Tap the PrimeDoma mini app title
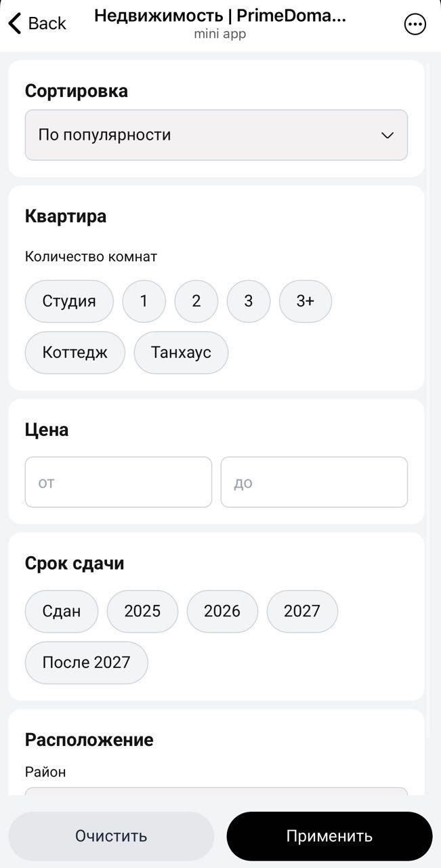Viewport: 441px width, 868px height. [x=220, y=15]
